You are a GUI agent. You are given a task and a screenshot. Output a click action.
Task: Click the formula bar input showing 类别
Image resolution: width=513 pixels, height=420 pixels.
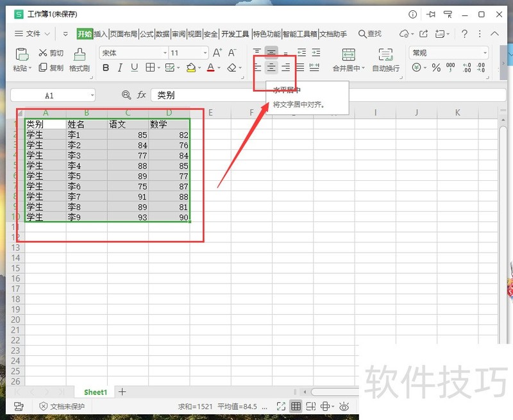click(328, 95)
